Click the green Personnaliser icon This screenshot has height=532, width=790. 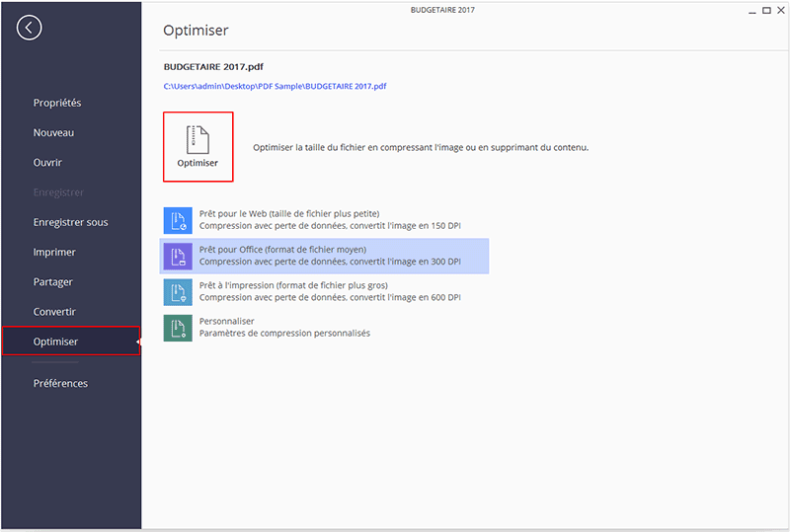(178, 328)
